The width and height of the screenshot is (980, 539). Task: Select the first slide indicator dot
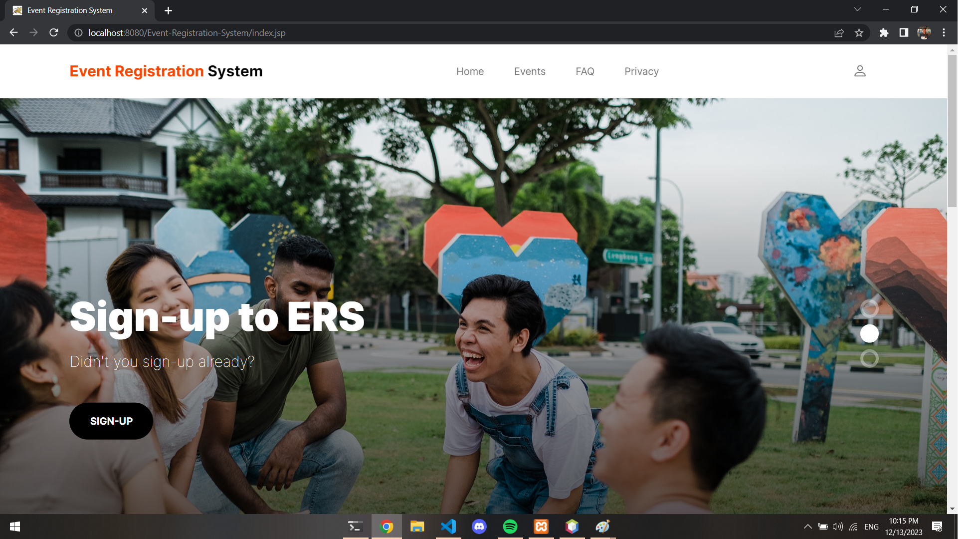point(869,308)
